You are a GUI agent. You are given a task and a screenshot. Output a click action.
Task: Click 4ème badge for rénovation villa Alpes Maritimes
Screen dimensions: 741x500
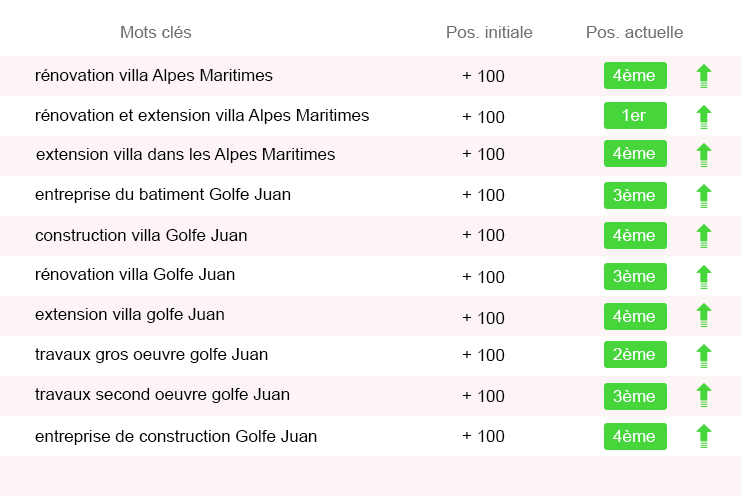[x=634, y=75]
